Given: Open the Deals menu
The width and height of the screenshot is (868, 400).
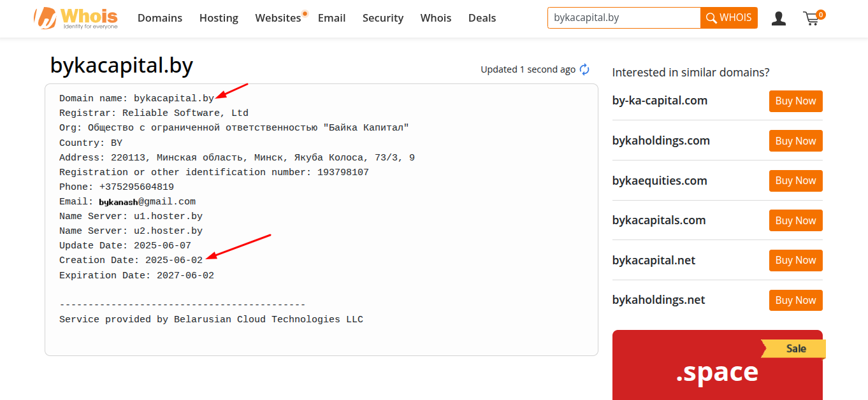Looking at the screenshot, I should 482,18.
